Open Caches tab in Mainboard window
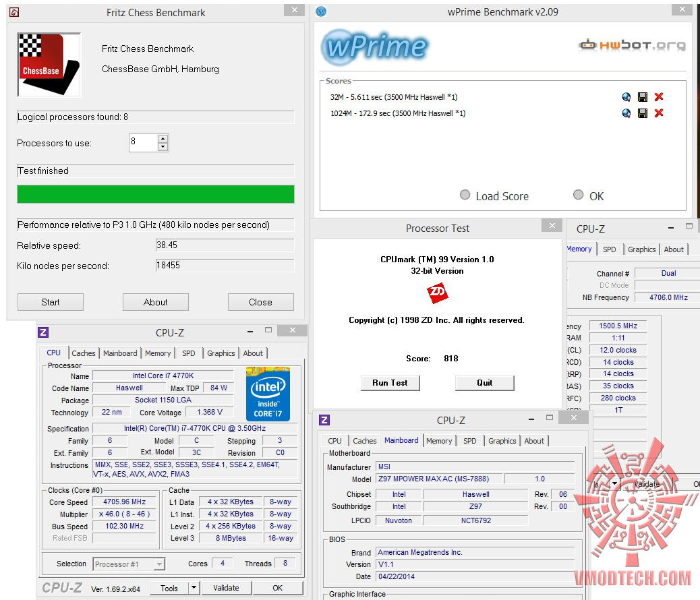 (364, 441)
